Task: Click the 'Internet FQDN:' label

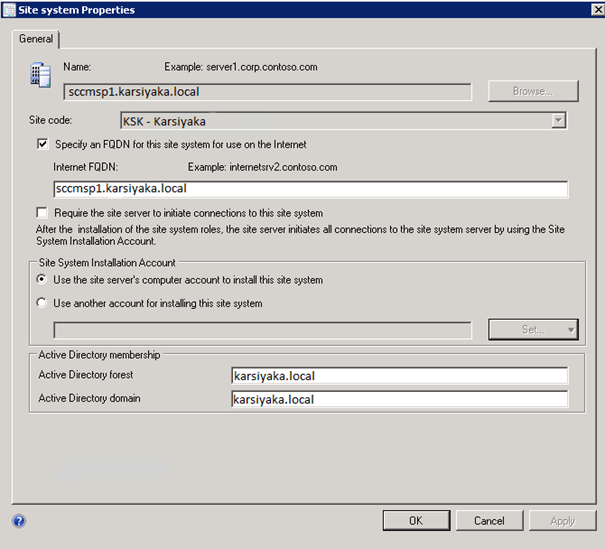Action: [x=86, y=167]
